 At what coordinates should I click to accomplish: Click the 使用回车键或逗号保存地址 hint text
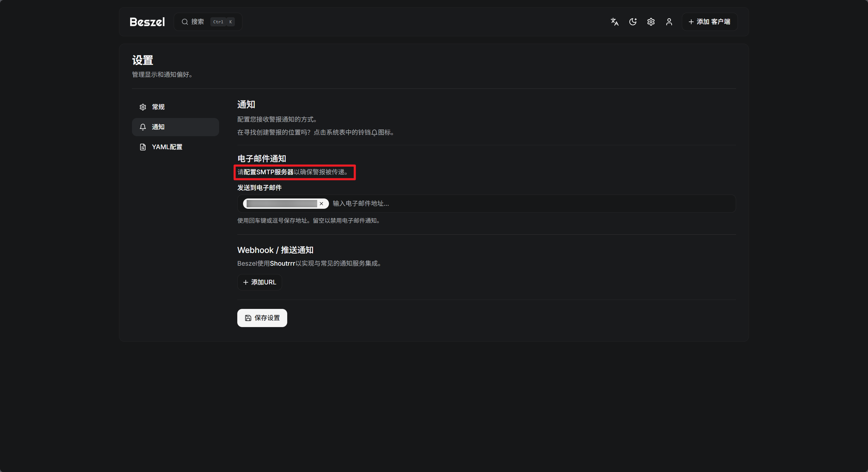309,221
